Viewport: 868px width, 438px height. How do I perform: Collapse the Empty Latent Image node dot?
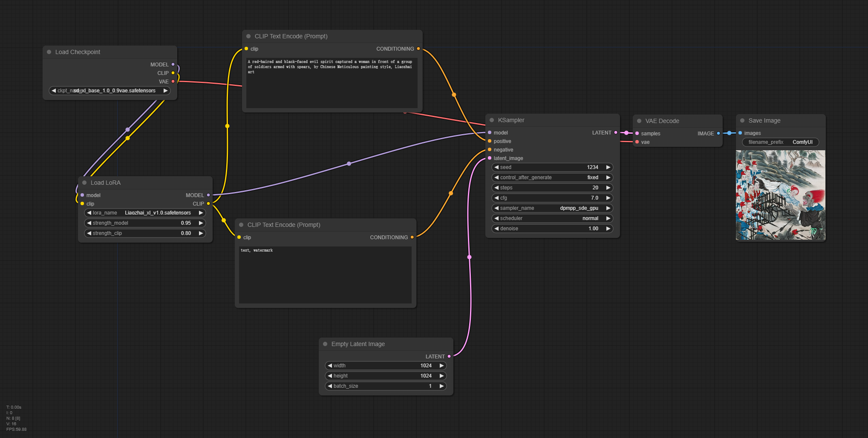[325, 344]
